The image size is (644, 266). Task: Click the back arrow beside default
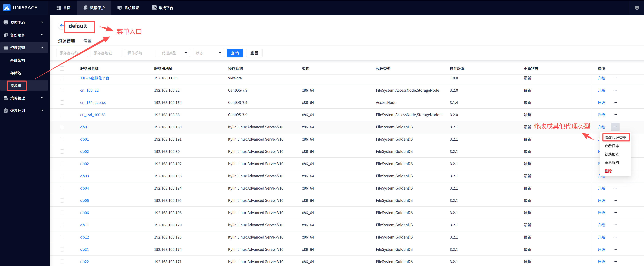[61, 26]
